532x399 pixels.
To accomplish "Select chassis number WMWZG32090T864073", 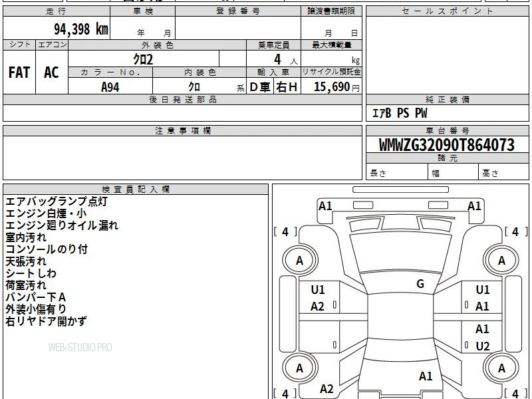I will pyautogui.click(x=447, y=145).
